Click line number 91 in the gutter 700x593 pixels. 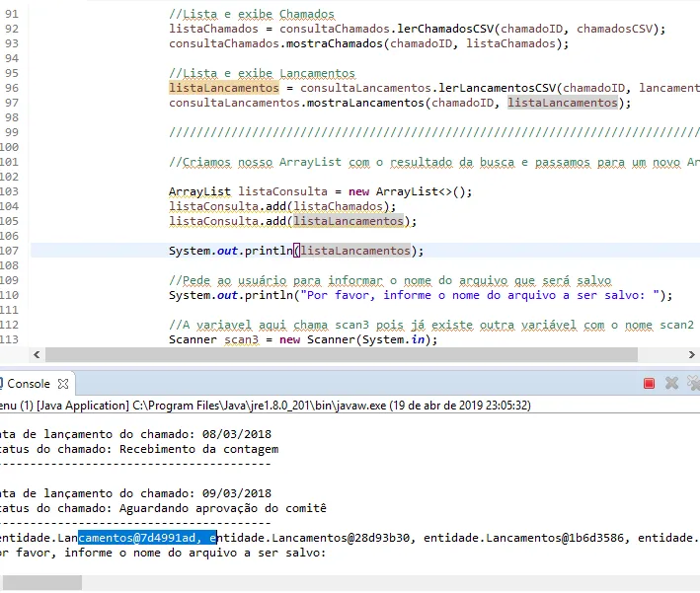coord(12,14)
